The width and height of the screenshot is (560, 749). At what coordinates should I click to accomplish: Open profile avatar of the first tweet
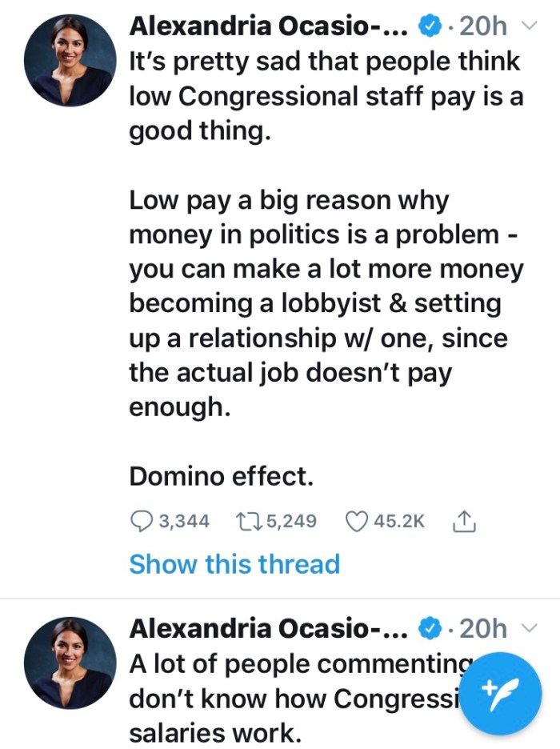coord(68,60)
